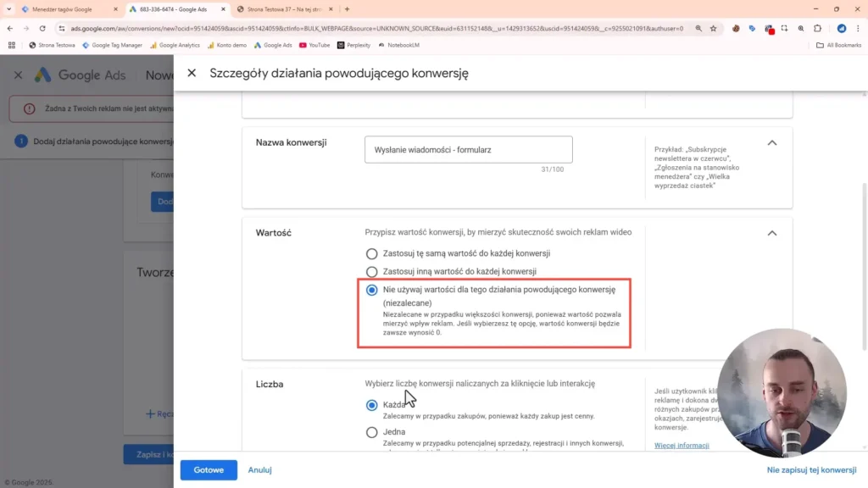Viewport: 868px width, 488px height.
Task: Close the Menedżer tagów Google tab
Action: click(x=115, y=9)
